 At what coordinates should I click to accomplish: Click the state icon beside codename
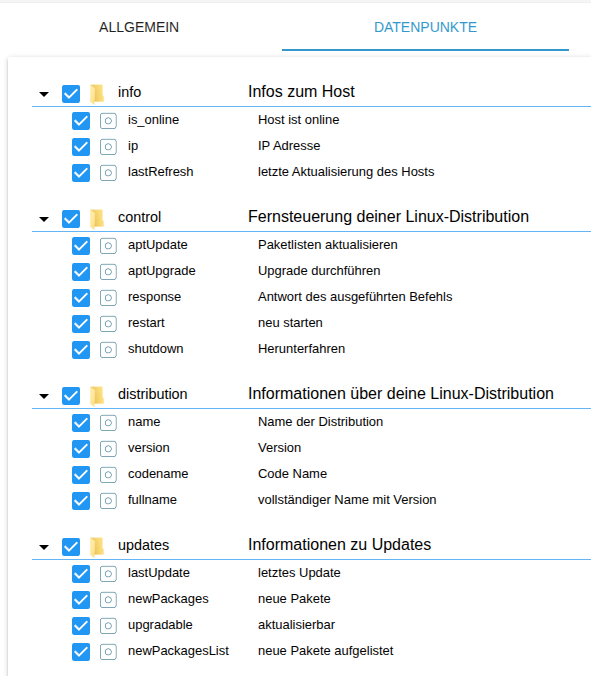(108, 475)
